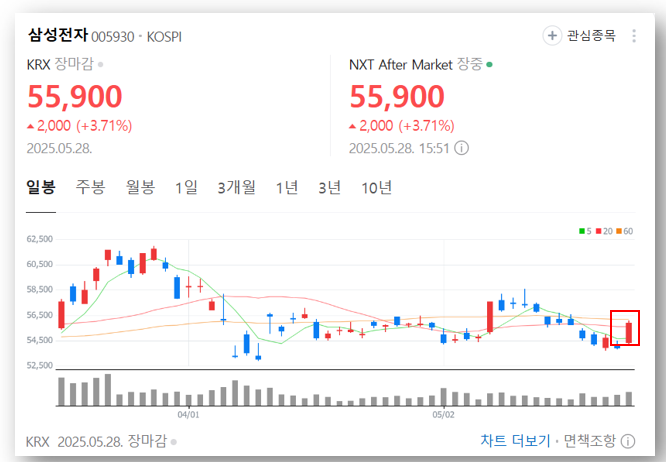Add stock with the 관심종목 plus icon
Viewport: 666px width, 462px height.
click(x=552, y=35)
